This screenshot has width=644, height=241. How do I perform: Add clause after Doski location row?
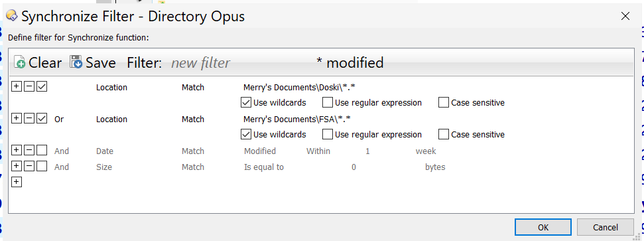point(16,87)
